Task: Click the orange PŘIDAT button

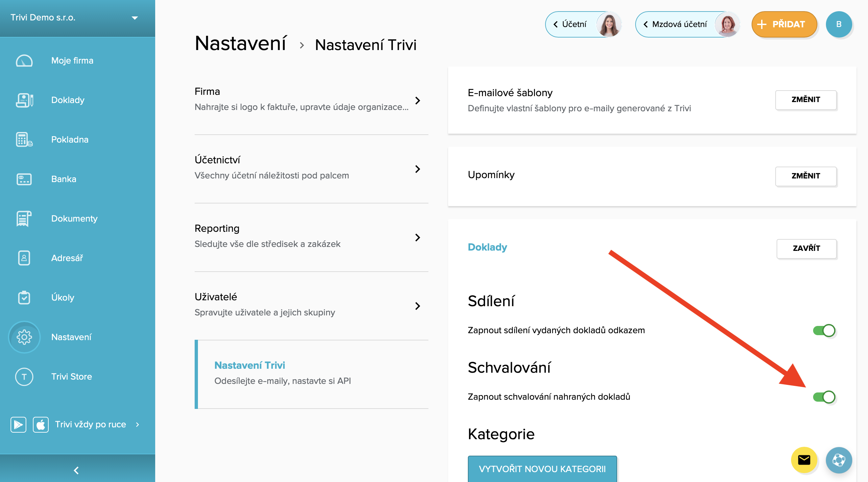Action: click(x=784, y=24)
